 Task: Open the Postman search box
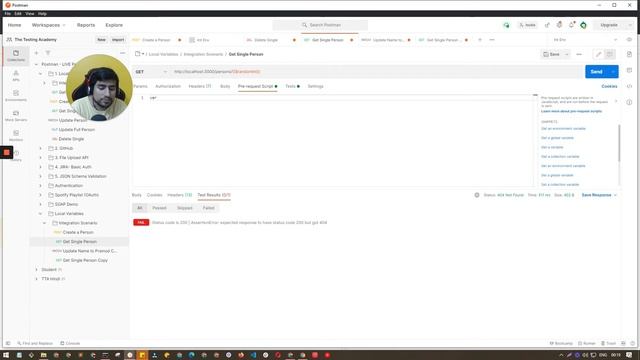[x=320, y=25]
